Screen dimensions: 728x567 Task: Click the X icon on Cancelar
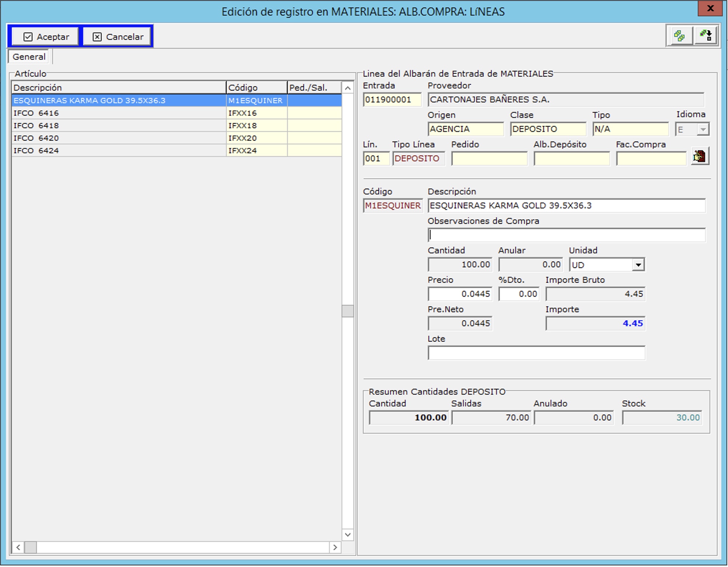(97, 37)
